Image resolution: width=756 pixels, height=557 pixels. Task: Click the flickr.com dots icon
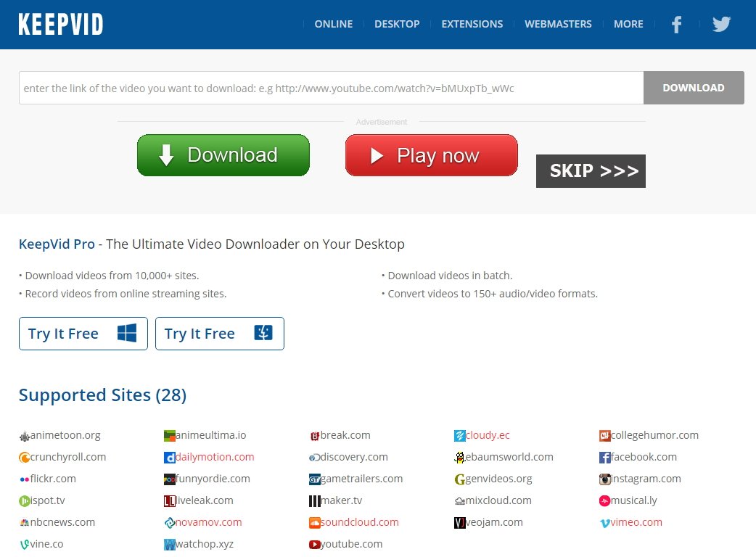pos(24,479)
